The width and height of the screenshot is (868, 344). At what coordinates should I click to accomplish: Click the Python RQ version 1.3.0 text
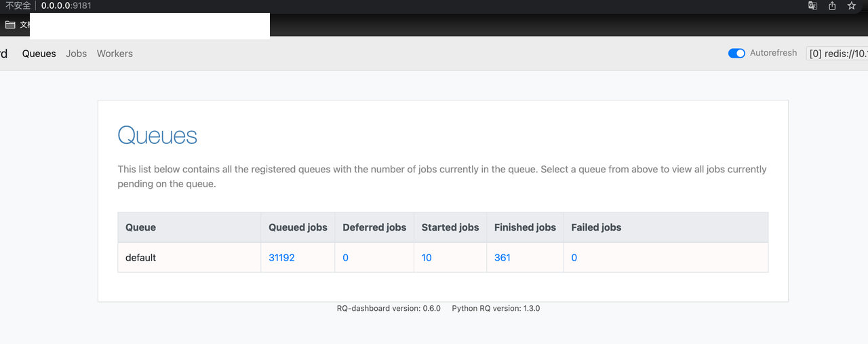tap(496, 308)
